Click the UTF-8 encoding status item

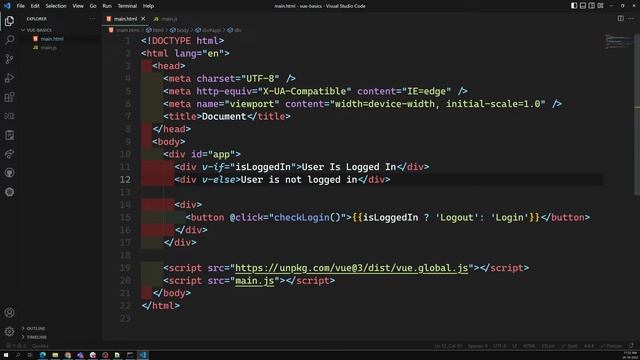pyautogui.click(x=500, y=346)
